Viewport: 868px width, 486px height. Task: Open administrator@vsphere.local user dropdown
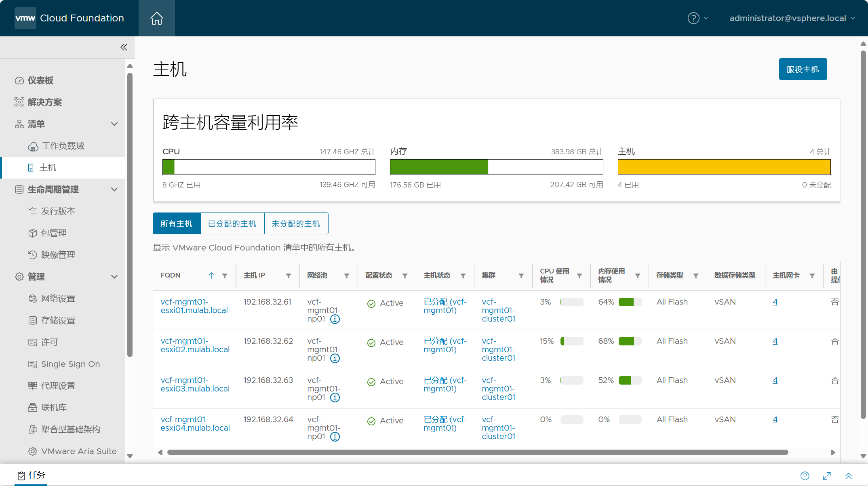[792, 18]
